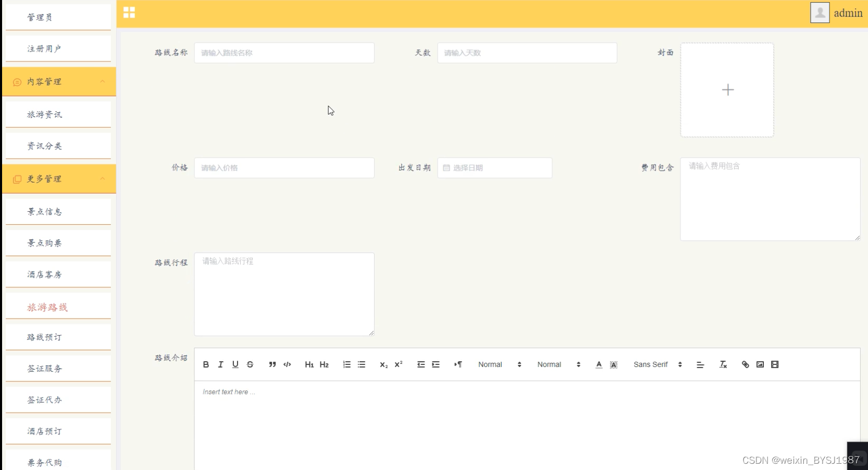Toggle bold formatting in editor
Viewport: 868px width, 470px height.
[206, 364]
